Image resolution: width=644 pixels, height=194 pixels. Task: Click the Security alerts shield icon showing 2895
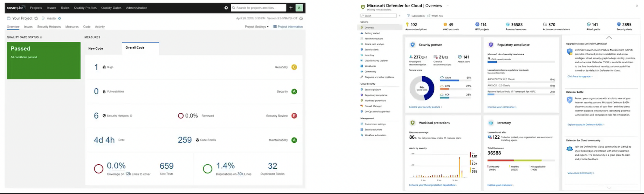point(619,24)
